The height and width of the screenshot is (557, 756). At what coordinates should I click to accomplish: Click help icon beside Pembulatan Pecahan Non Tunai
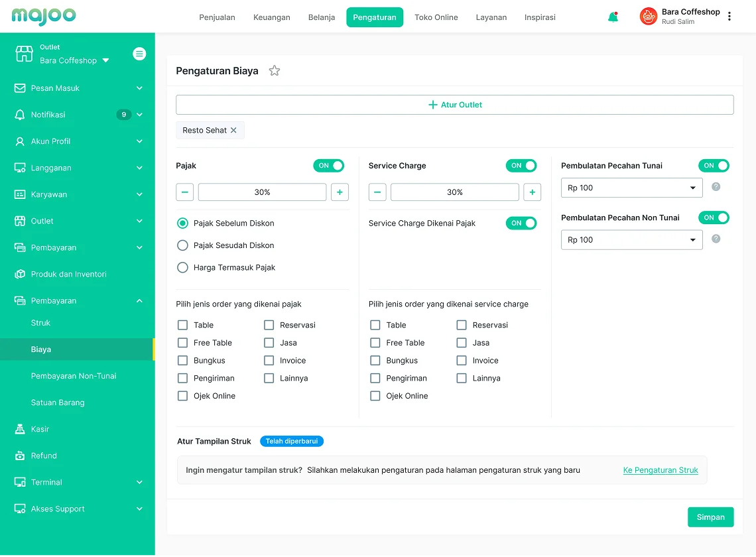click(716, 239)
